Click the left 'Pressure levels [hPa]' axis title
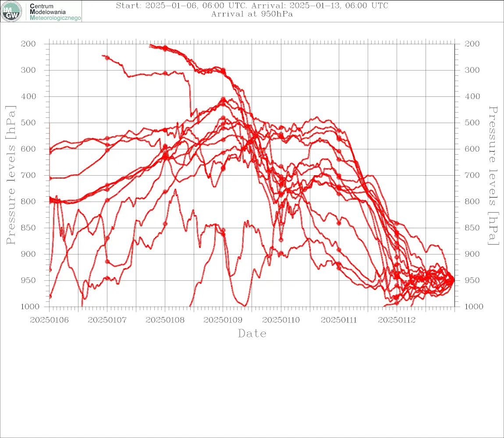504x438 pixels. click(11, 175)
